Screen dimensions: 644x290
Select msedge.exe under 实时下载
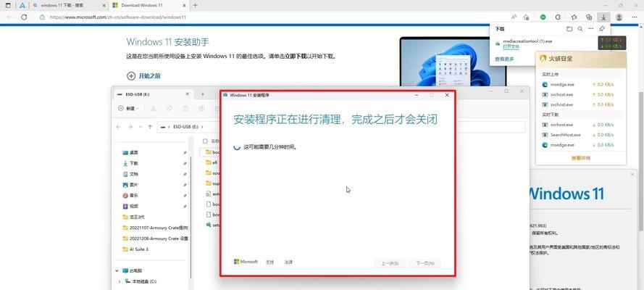(x=562, y=145)
